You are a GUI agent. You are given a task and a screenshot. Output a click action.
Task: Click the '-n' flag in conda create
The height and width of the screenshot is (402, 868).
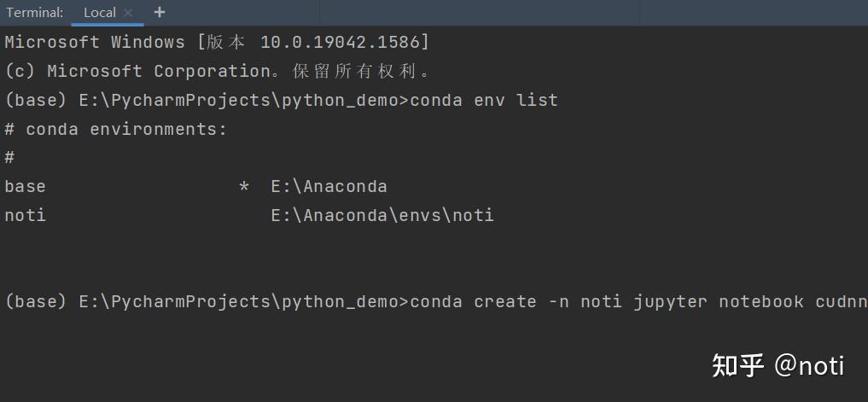559,301
